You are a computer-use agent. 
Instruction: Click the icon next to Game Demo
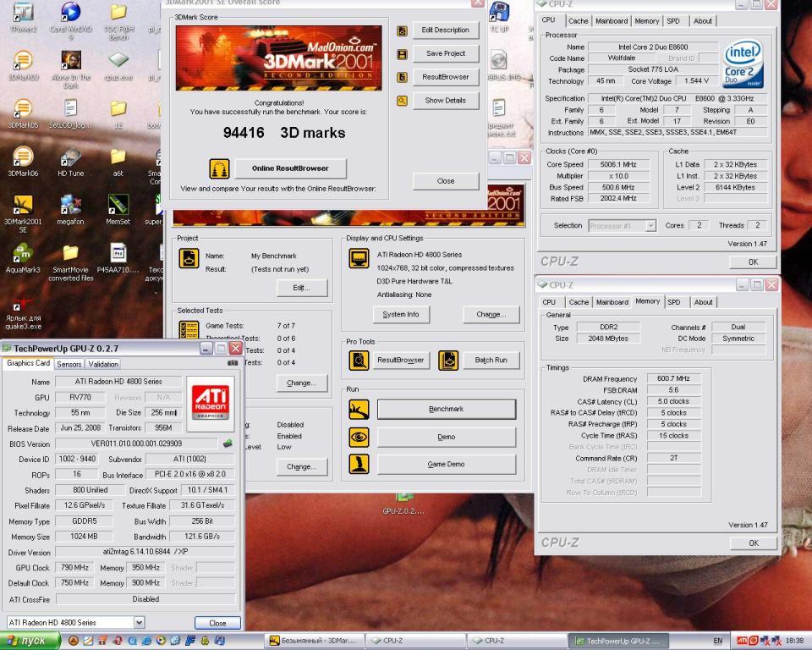[x=359, y=465]
